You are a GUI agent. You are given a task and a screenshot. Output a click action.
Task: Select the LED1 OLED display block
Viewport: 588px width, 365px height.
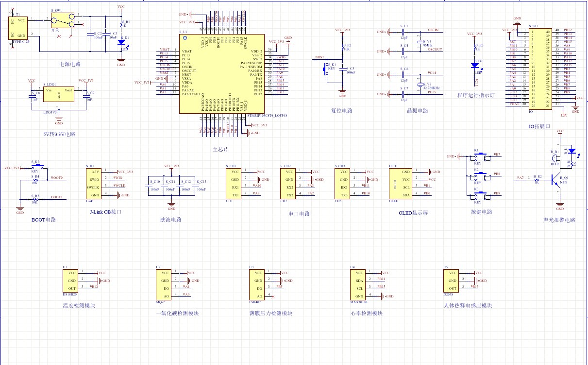(x=401, y=183)
